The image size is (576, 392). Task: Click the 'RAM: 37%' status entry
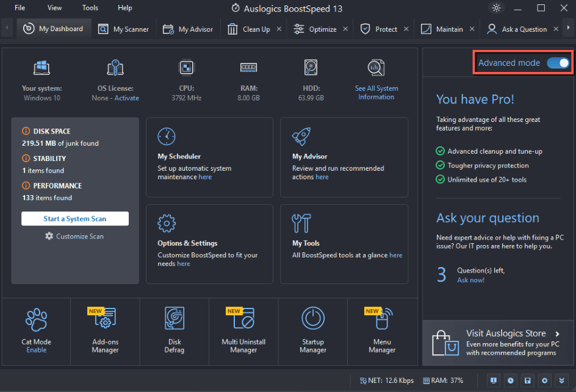pyautogui.click(x=443, y=380)
